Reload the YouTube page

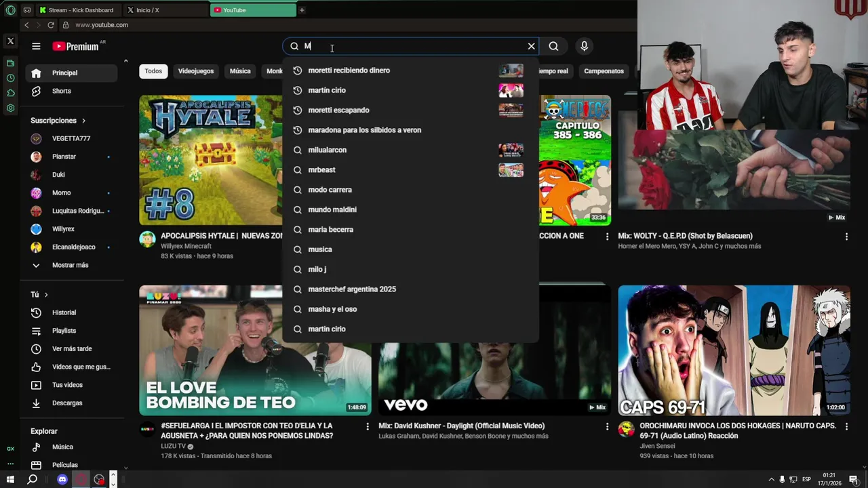coord(50,25)
